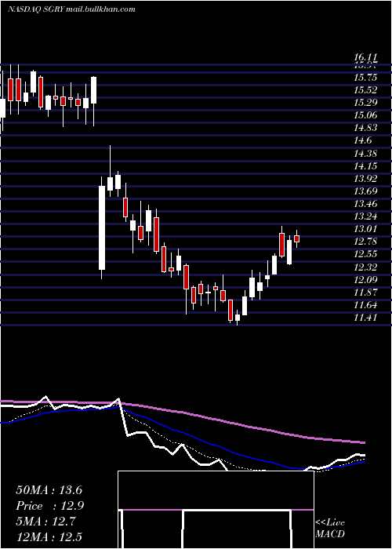The image size is (392, 549).
Task: Select the 14.6 price axis label
Action: click(362, 140)
